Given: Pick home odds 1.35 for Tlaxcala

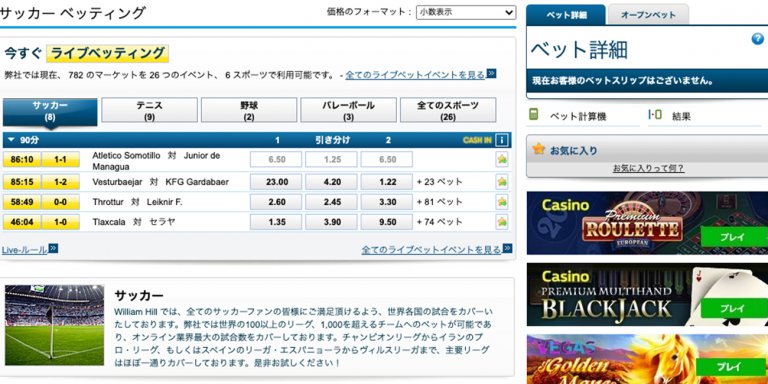Looking at the screenshot, I should [276, 222].
